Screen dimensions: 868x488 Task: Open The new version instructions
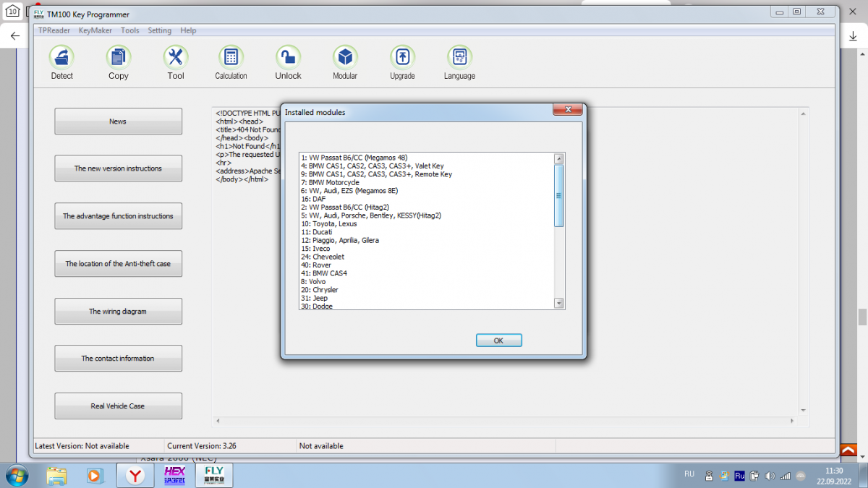tap(118, 168)
